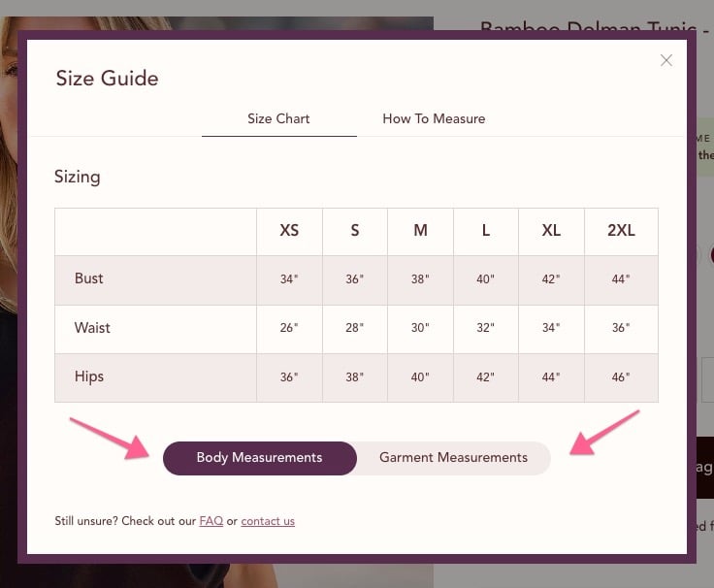The height and width of the screenshot is (588, 714).
Task: Click the Sizing section heading
Action: [x=78, y=177]
